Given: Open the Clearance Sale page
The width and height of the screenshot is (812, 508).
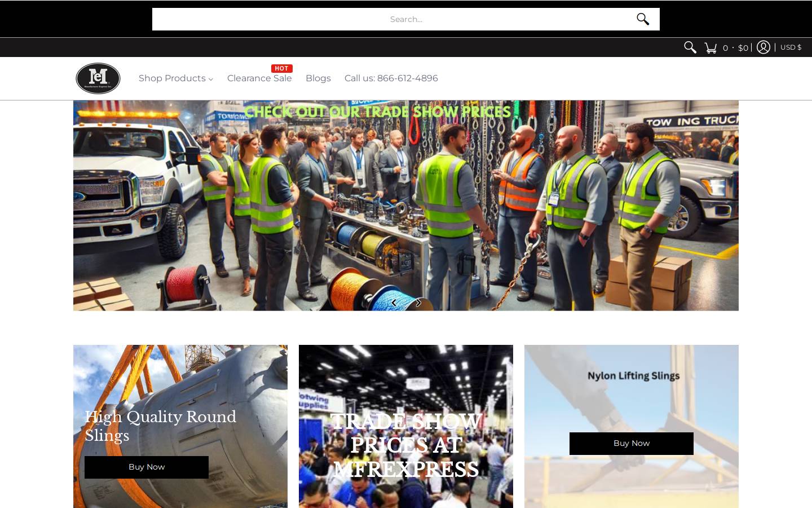Looking at the screenshot, I should click(x=259, y=78).
